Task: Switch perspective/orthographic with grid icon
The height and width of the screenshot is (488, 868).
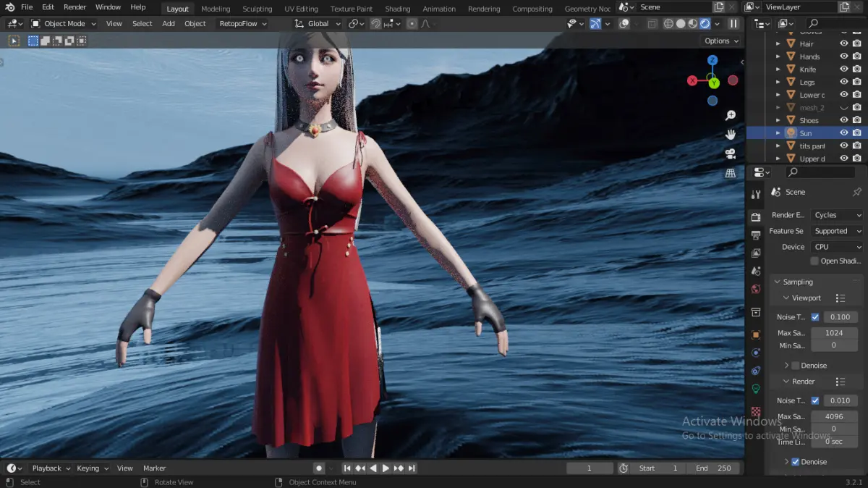Action: (x=731, y=173)
